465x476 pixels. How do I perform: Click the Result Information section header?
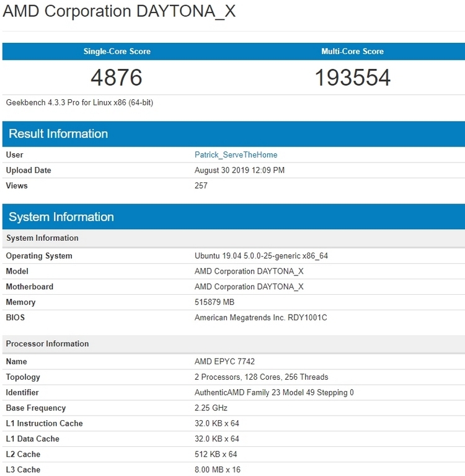click(58, 134)
